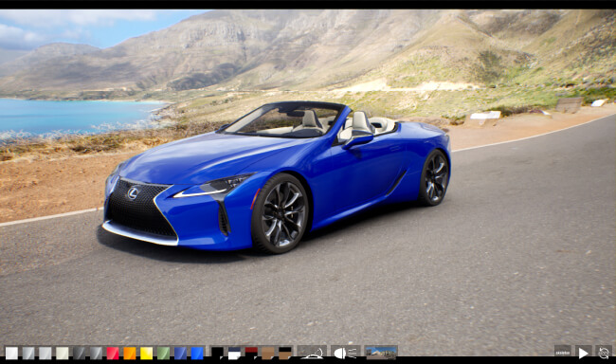Select the black interior trim swatch
Image resolution: width=616 pixels, height=364 pixels.
(217, 353)
